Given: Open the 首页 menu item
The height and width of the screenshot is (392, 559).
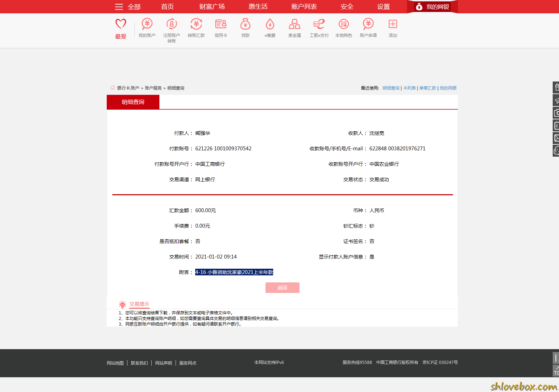Looking at the screenshot, I should pos(167,7).
